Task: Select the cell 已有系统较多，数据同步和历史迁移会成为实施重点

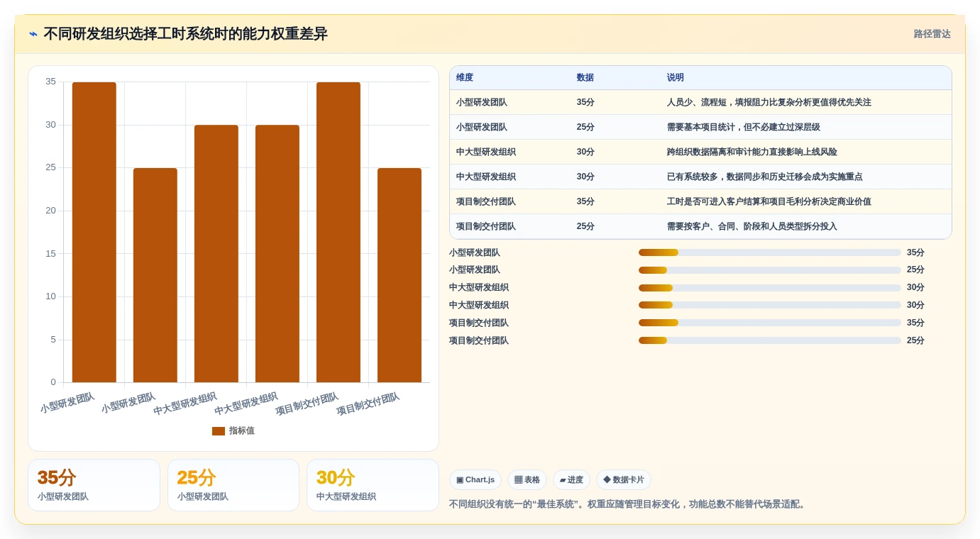Action: [765, 177]
